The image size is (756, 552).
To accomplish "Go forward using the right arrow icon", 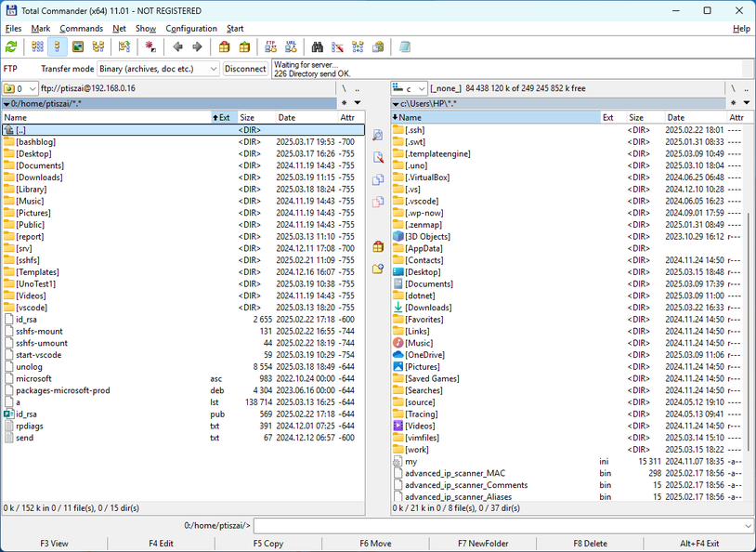I will pyautogui.click(x=197, y=46).
